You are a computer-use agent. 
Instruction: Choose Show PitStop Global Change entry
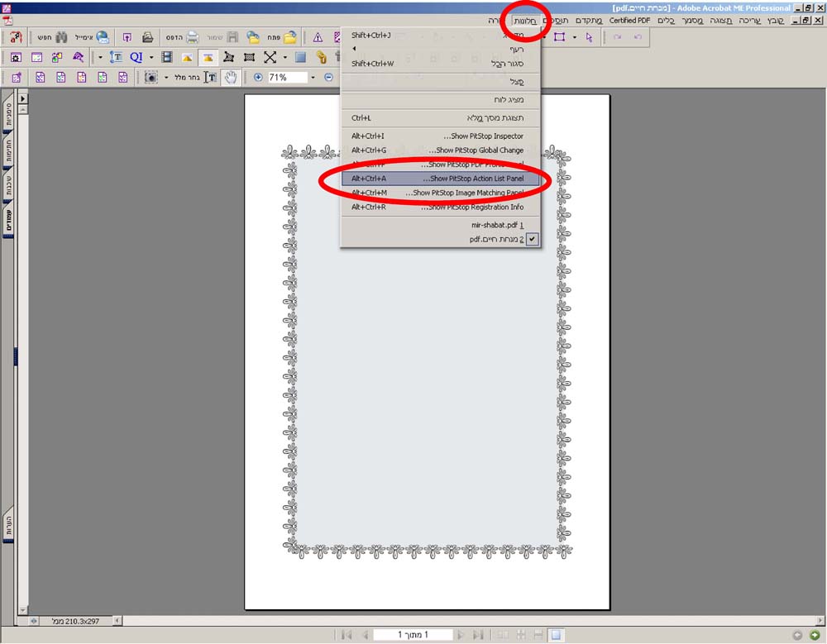[441, 150]
